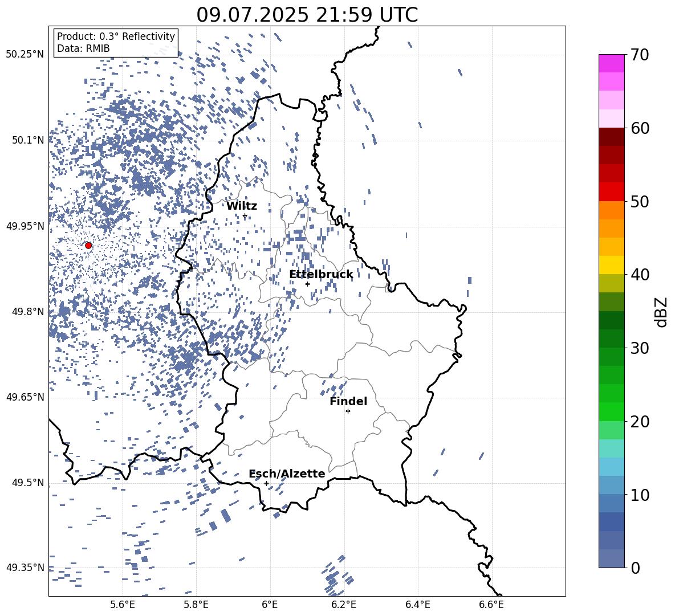Click the turquoise swatch between 10 and 20 dBZ

click(611, 448)
